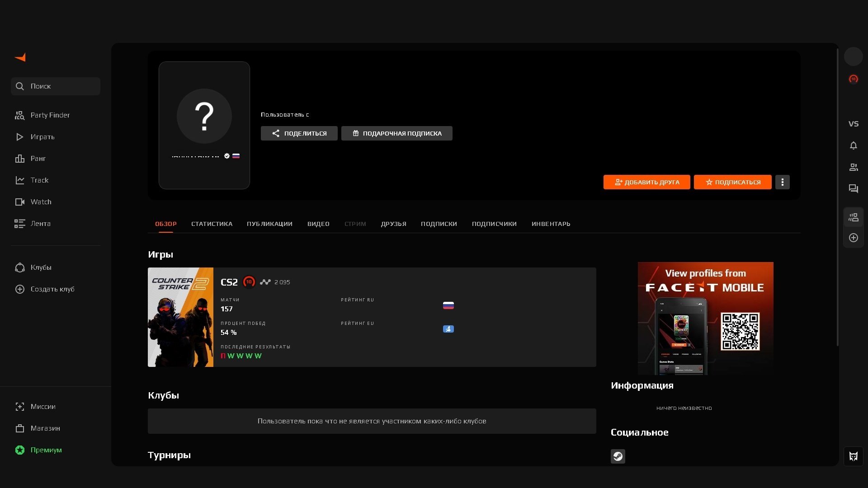The width and height of the screenshot is (868, 488).
Task: Open the Counter-Strike 2 game thumbnail
Action: click(180, 317)
